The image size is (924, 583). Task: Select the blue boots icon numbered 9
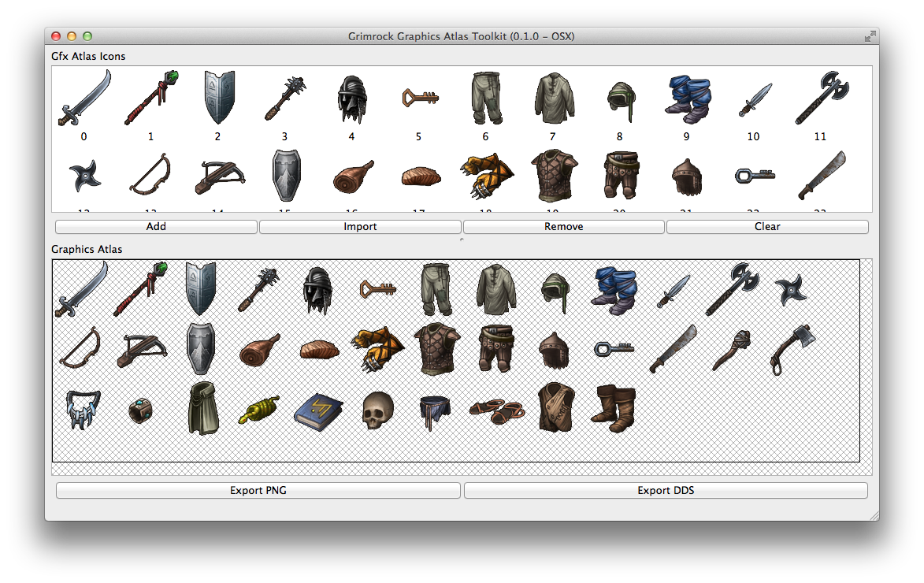[x=688, y=99]
